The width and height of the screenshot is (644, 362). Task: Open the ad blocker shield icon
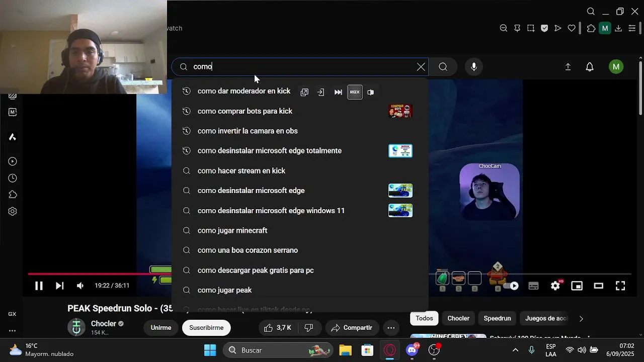544,28
